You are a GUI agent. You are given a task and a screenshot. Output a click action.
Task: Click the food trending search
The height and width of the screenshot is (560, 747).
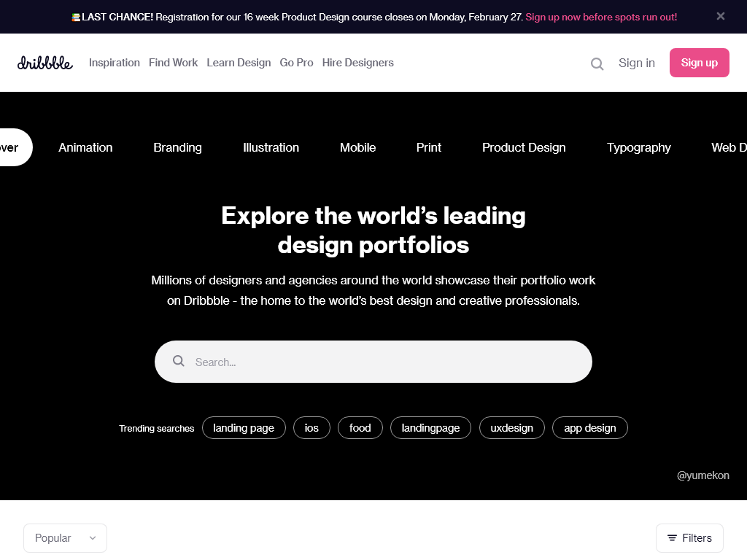click(x=360, y=427)
